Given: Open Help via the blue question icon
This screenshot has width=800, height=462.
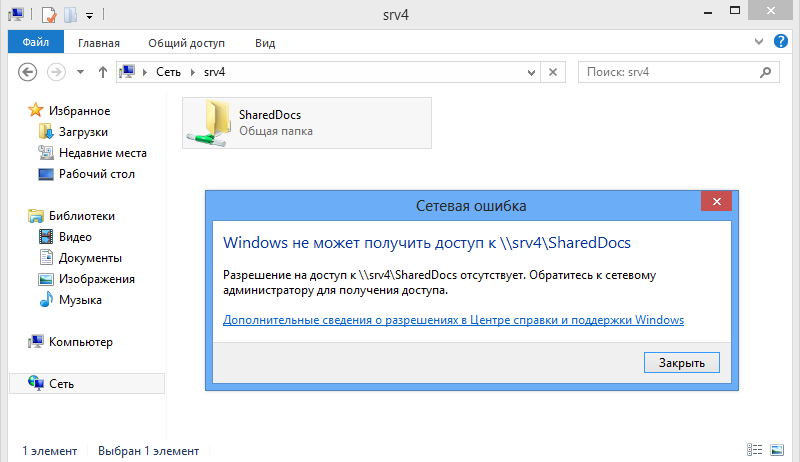Looking at the screenshot, I should coord(781,41).
